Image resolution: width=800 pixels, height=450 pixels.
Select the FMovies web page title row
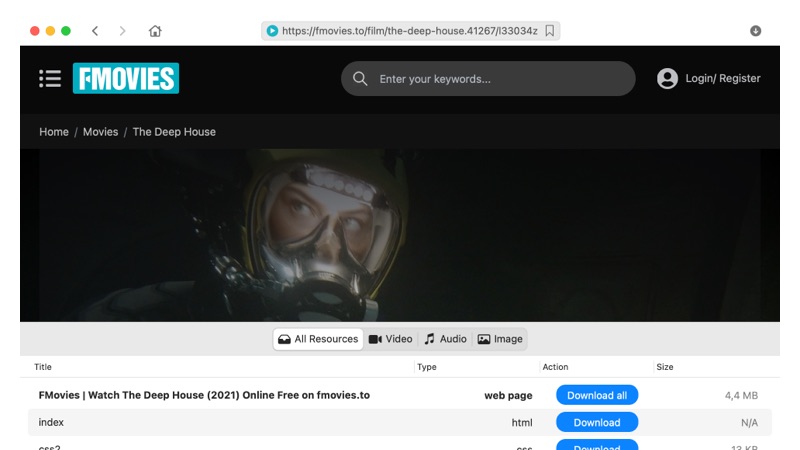tap(204, 395)
